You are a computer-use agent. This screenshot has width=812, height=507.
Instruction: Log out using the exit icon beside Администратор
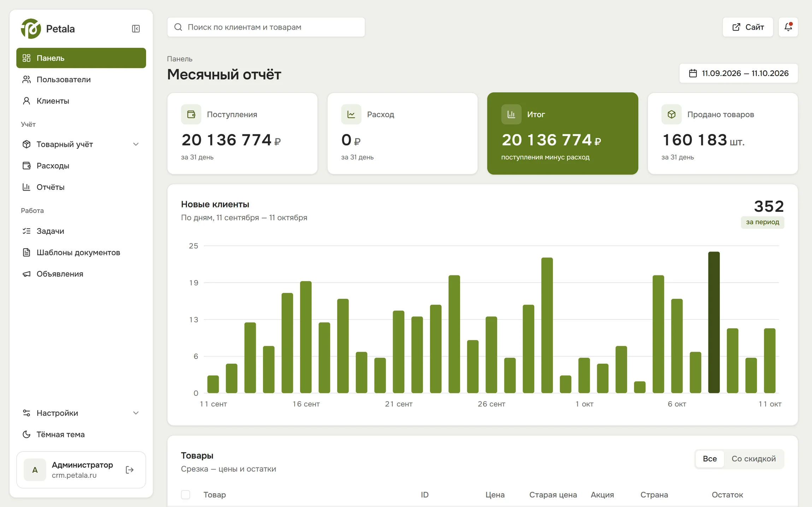pyautogui.click(x=130, y=470)
